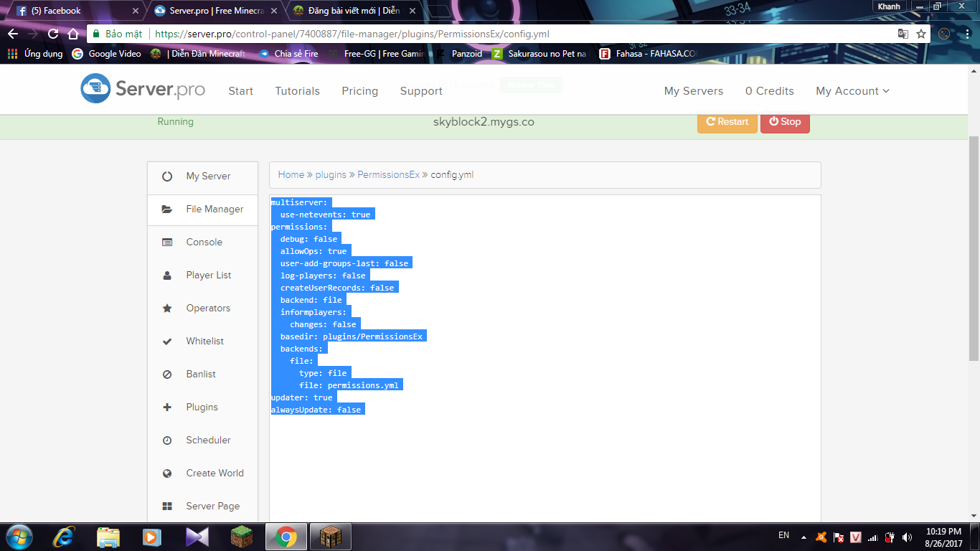Click the Server.pro cloud logo icon
This screenshot has height=551, width=980.
(x=95, y=89)
